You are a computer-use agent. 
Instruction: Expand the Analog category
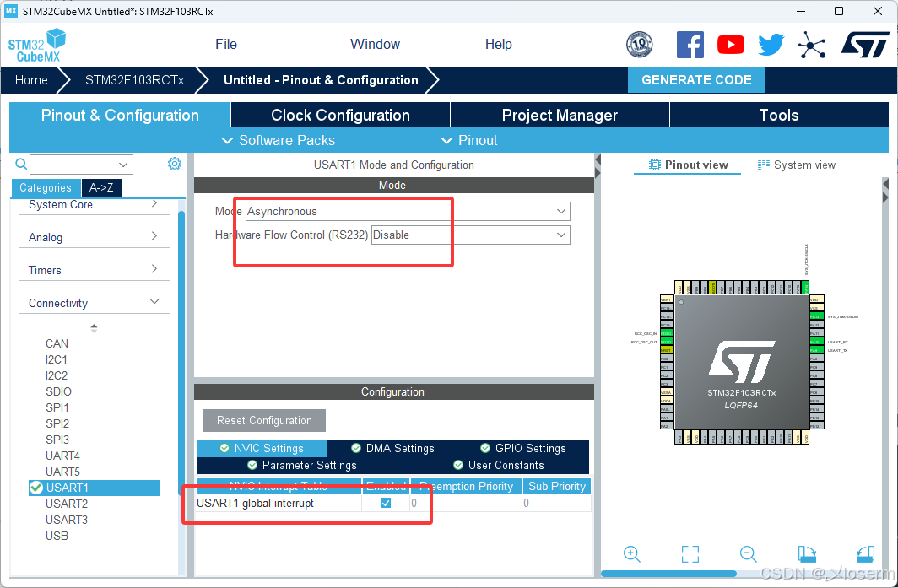[x=95, y=237]
